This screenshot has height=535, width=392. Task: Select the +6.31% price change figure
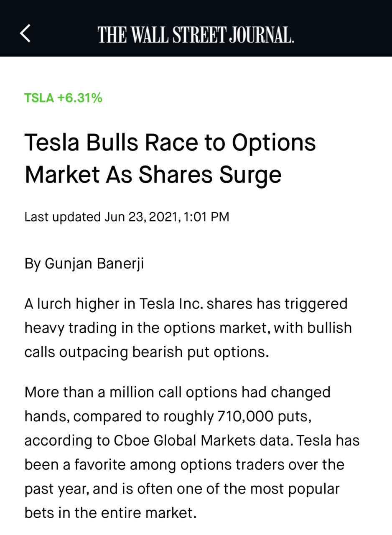(x=80, y=98)
